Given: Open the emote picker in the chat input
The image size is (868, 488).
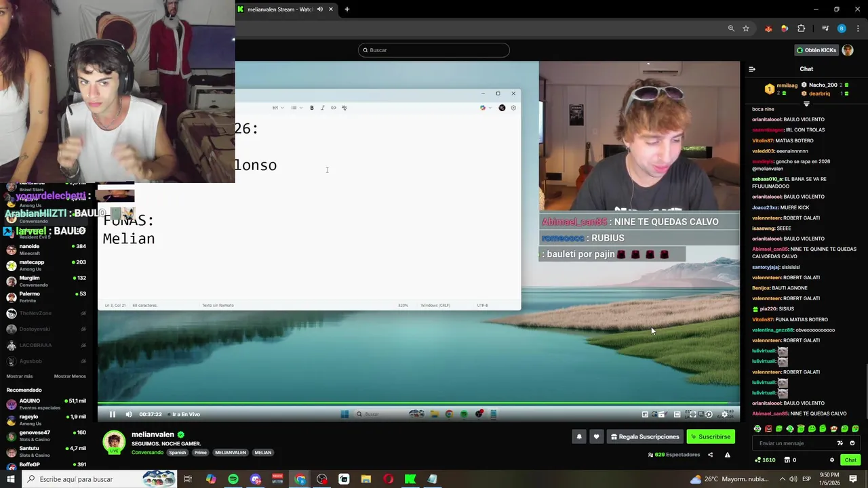Looking at the screenshot, I should pyautogui.click(x=852, y=443).
